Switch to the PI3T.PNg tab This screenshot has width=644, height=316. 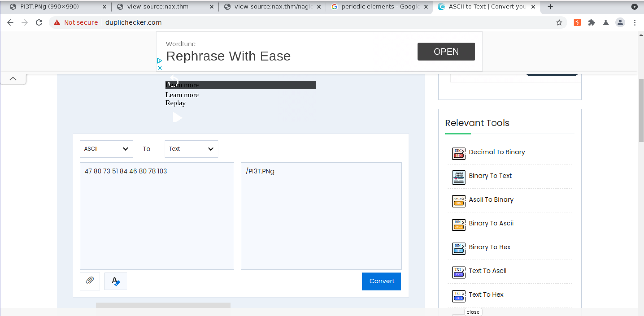click(50, 7)
